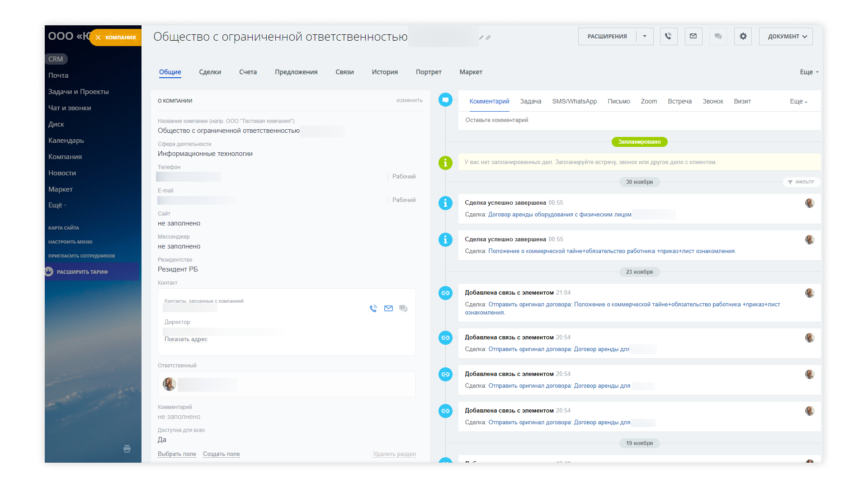Click the copy link icon beside title
This screenshot has width=868, height=488.
(488, 38)
